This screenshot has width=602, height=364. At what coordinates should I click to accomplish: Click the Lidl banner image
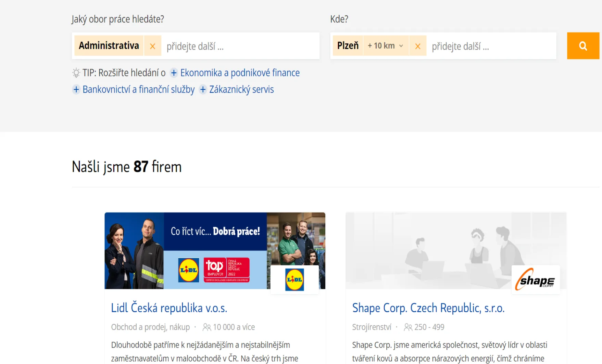(215, 251)
